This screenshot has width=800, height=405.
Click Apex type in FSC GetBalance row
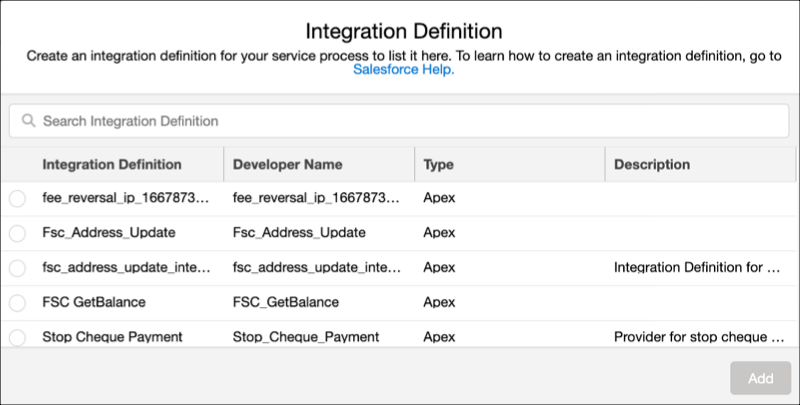[x=439, y=302]
